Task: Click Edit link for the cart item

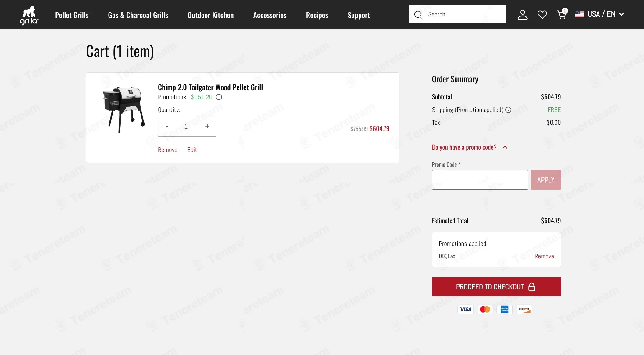Action: click(192, 150)
